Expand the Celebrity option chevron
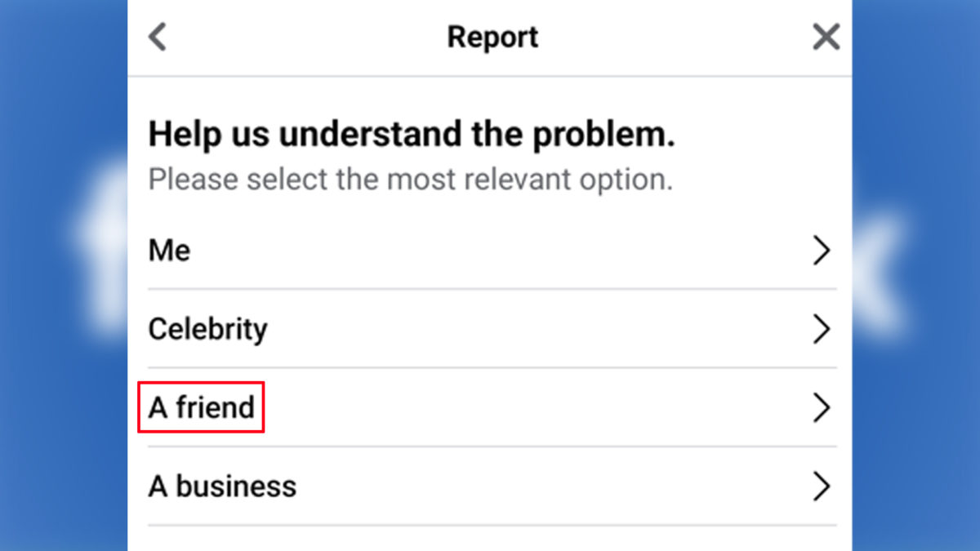The image size is (980, 551). point(822,329)
